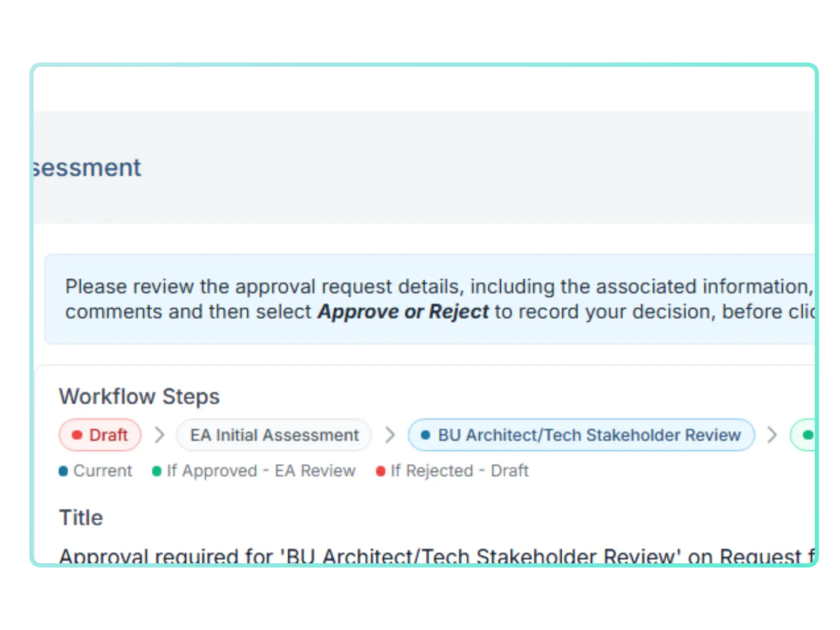840x630 pixels.
Task: Click chevron after BU Architect/Tech Stakeholder Review
Action: pyautogui.click(x=772, y=435)
